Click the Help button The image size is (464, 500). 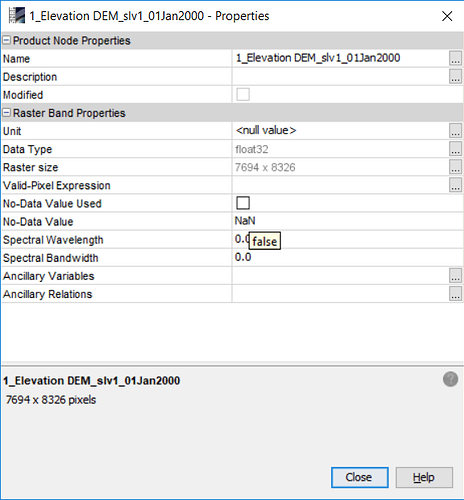point(424,477)
